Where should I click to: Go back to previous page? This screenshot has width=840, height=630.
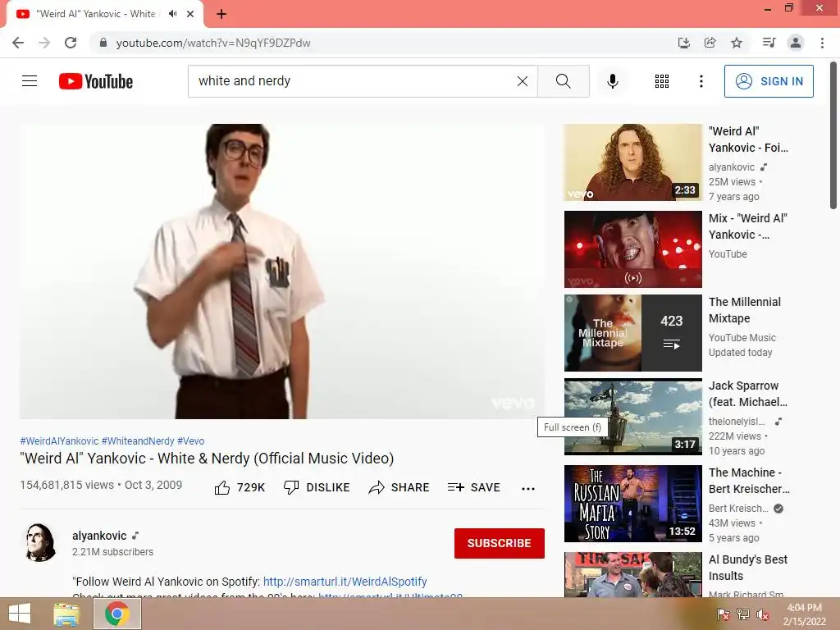pos(18,43)
